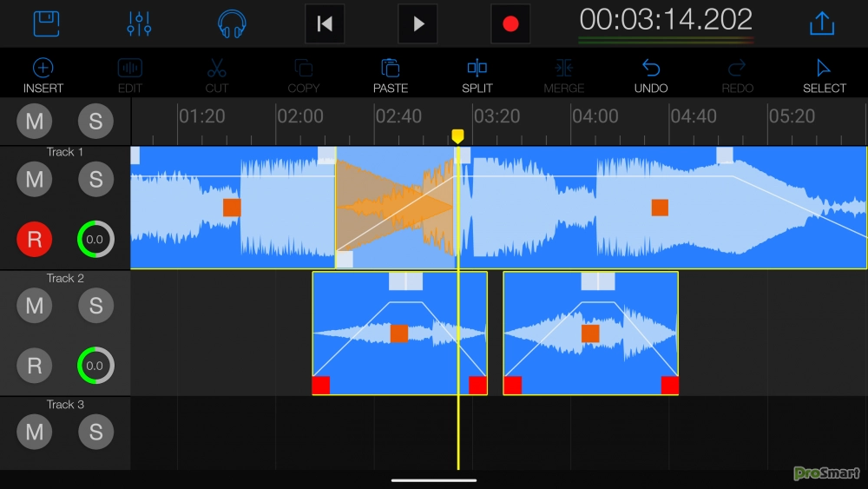The image size is (868, 489).
Task: Activate the SELECT pointer tool
Action: [824, 76]
